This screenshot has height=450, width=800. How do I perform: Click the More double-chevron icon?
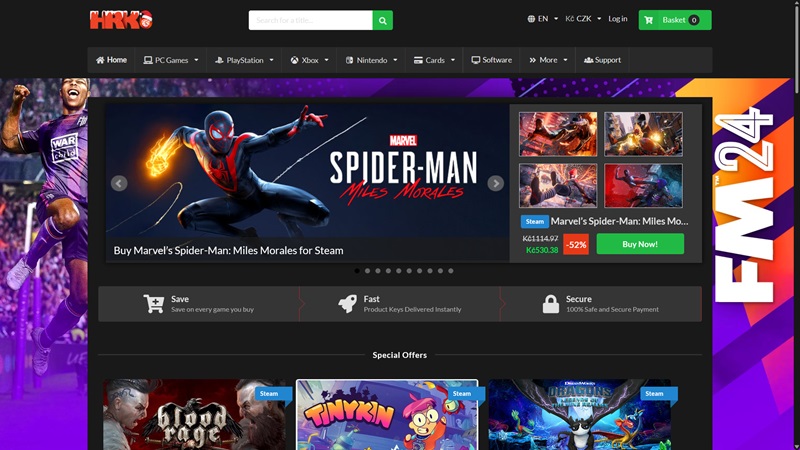pyautogui.click(x=533, y=60)
